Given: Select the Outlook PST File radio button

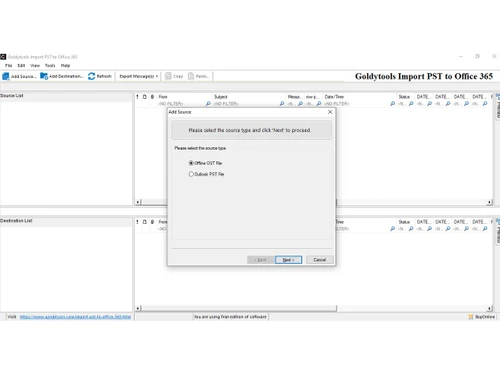Looking at the screenshot, I should coord(191,174).
